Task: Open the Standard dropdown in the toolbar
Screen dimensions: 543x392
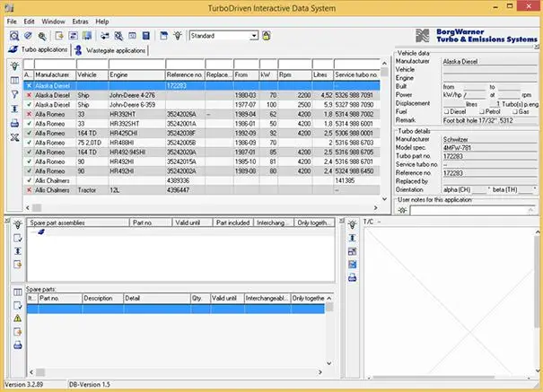Action: click(255, 36)
